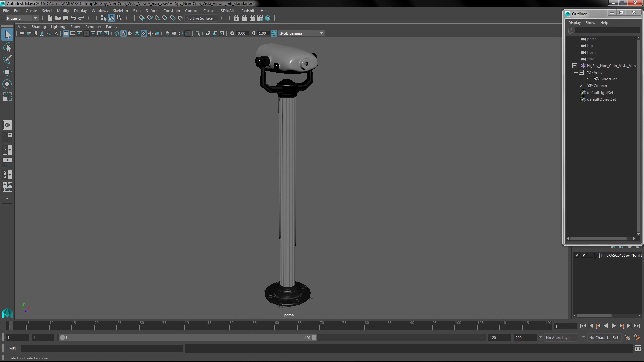Viewport: 644px width, 362px height.
Task: Toggle layer playback P box
Action: 584,255
